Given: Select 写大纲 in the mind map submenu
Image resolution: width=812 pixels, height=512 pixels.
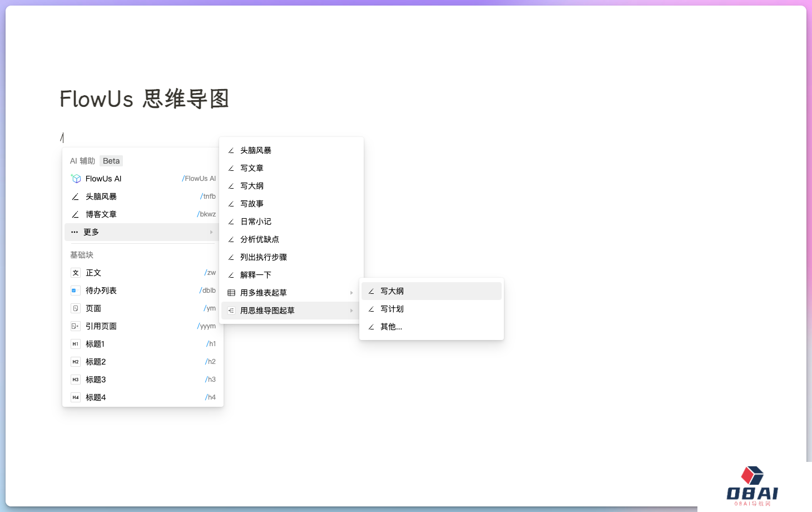Looking at the screenshot, I should [432, 291].
